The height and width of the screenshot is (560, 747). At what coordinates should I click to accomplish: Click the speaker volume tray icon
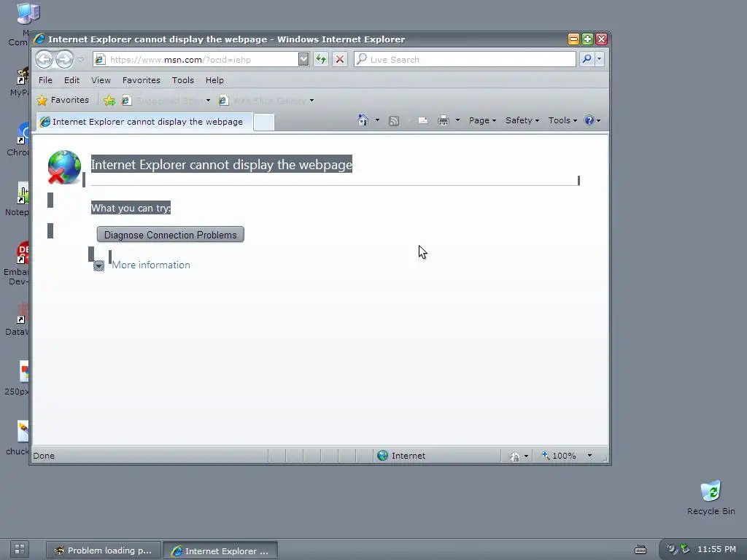[x=672, y=549]
